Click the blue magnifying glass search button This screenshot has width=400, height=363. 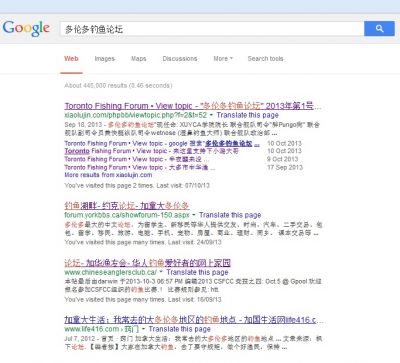coord(379,29)
